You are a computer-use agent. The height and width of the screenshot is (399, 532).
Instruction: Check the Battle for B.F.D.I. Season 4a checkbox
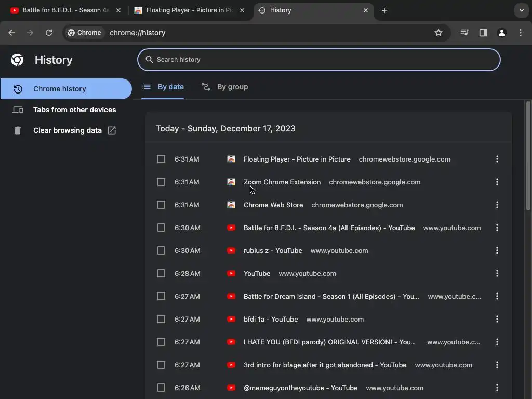161,228
